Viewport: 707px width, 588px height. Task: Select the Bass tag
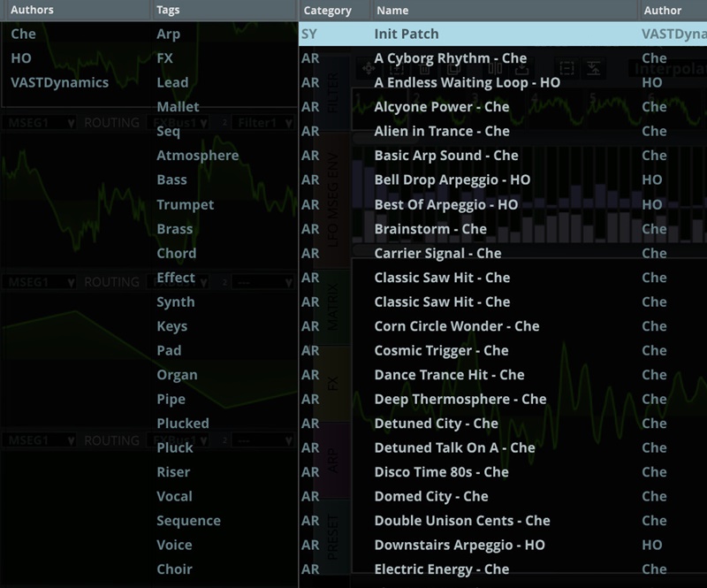click(171, 180)
